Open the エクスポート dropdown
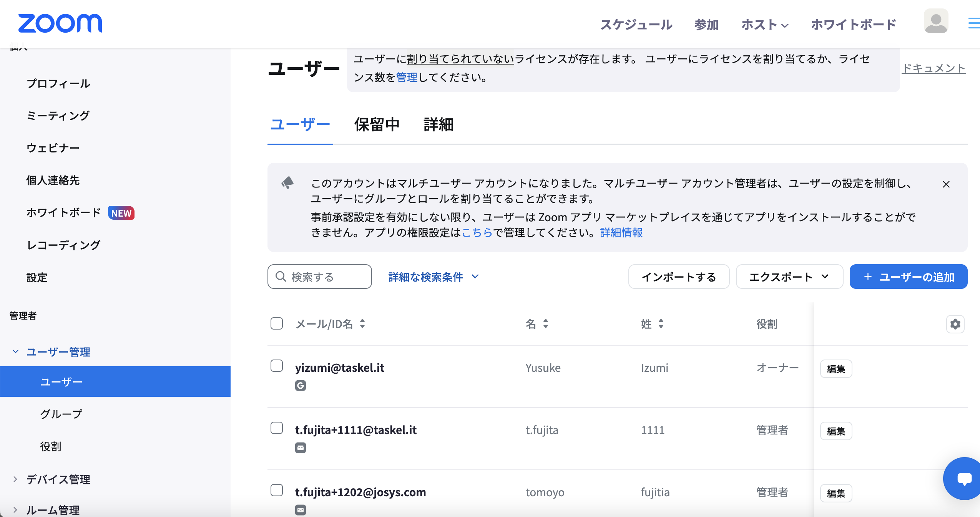This screenshot has width=980, height=517. tap(789, 277)
